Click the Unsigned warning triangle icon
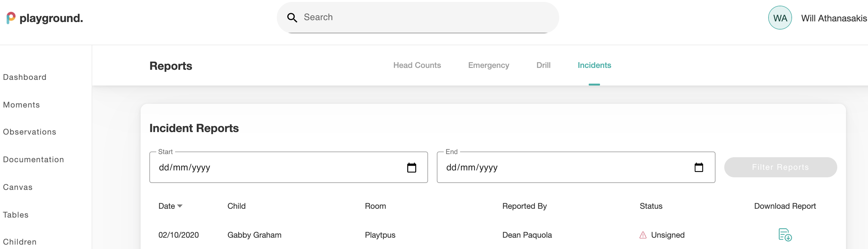The image size is (868, 249). (x=643, y=235)
